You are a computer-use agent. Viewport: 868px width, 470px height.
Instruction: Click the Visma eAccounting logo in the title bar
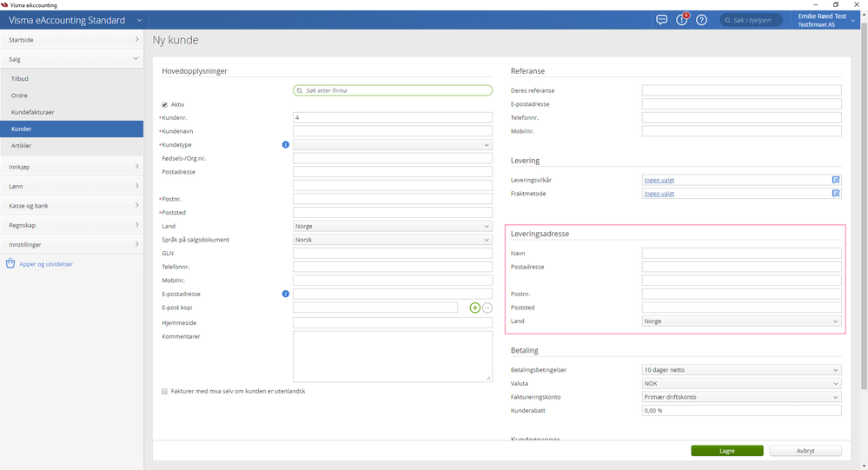4,5
